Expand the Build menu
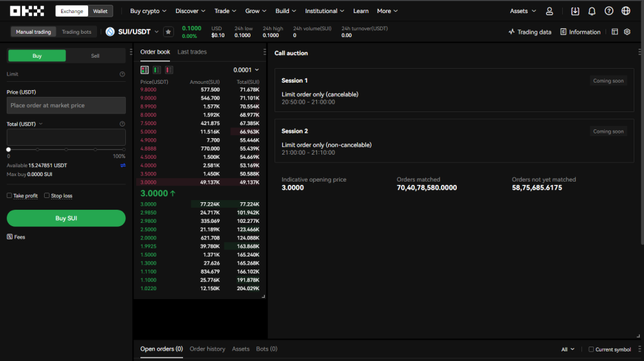Screen dimensions: 644x361 286,11
